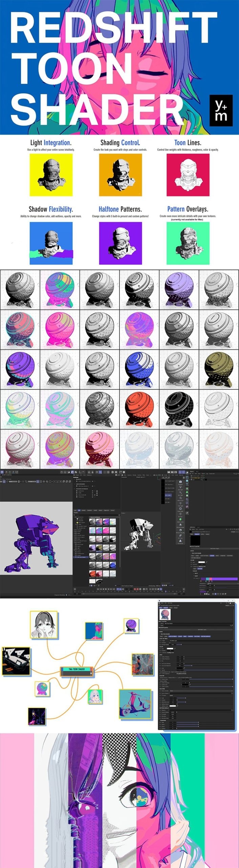Click the purple-teal gradient ramp bar
This screenshot has height=868, width=239.
pyautogui.click(x=219, y=579)
